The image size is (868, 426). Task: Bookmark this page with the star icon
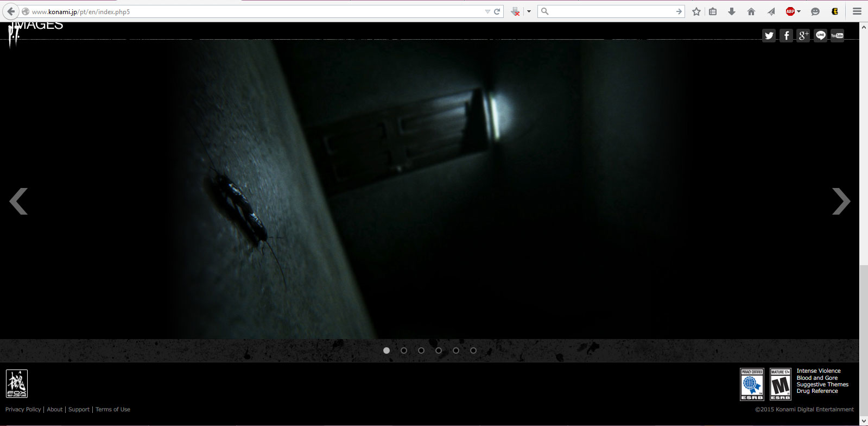click(696, 11)
